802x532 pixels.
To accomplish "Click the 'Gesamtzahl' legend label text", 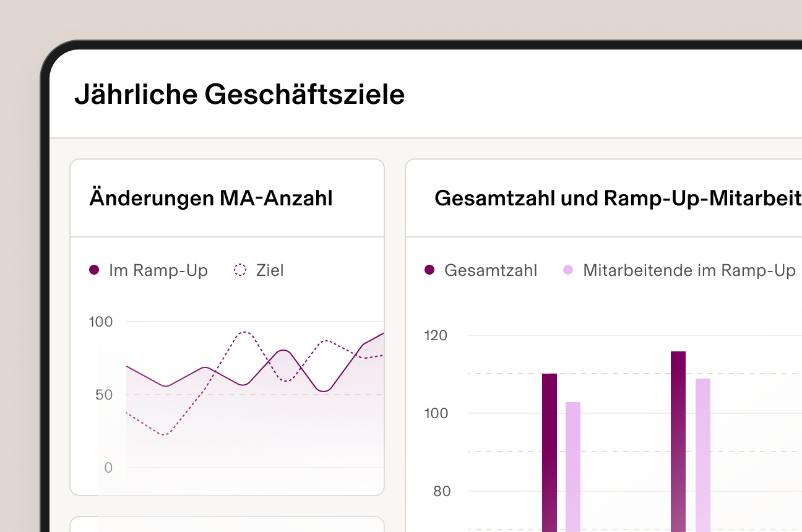I will click(x=491, y=270).
